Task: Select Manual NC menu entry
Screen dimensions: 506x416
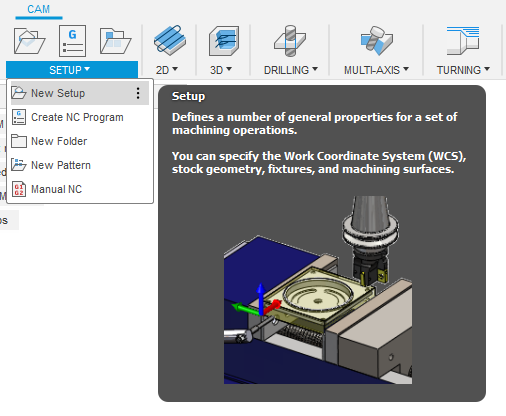Action: (x=80, y=189)
